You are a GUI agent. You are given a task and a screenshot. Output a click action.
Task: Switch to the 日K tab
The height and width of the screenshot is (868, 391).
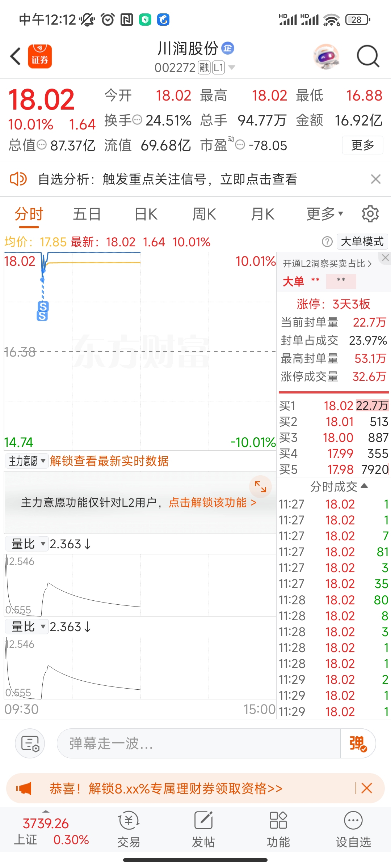click(146, 214)
